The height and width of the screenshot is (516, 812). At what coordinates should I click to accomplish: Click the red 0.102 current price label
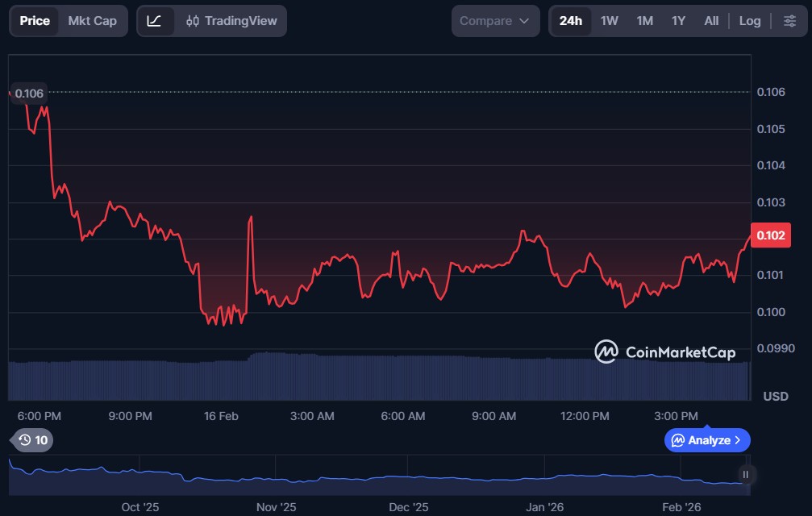pos(766,235)
